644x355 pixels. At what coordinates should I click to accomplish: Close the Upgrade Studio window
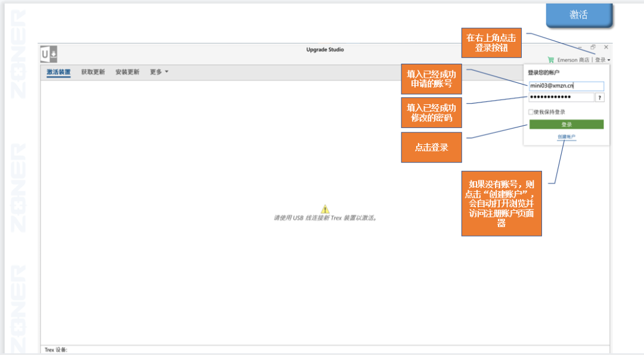606,47
